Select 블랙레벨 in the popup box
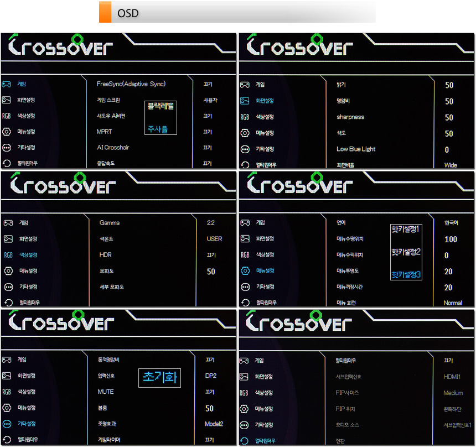The width and height of the screenshot is (476, 448). (161, 107)
